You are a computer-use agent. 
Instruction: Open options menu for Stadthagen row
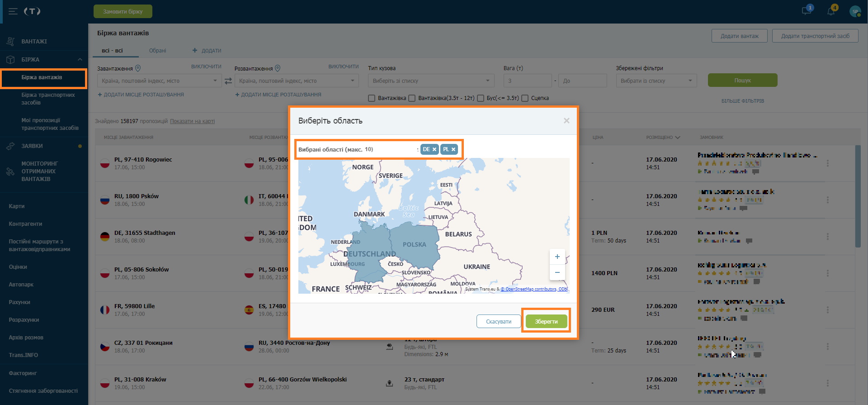point(828,237)
